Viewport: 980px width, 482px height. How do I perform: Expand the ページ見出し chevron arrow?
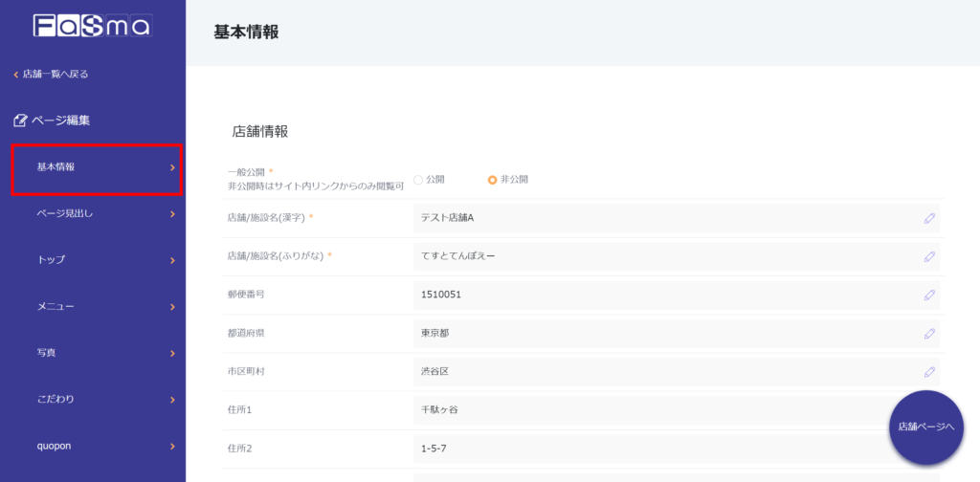coord(172,213)
